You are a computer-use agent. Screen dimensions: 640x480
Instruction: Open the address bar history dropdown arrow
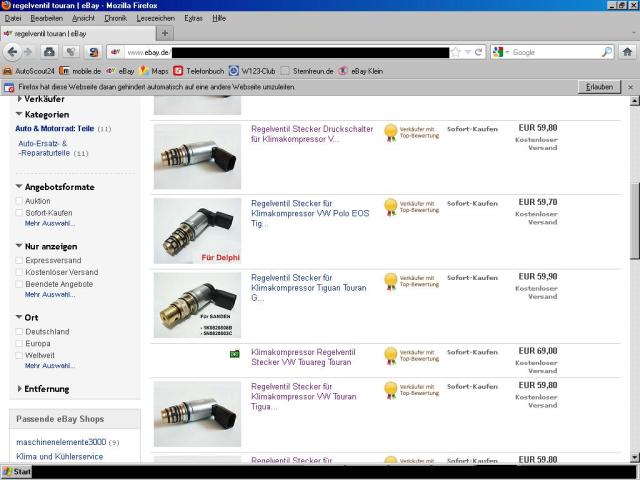468,52
